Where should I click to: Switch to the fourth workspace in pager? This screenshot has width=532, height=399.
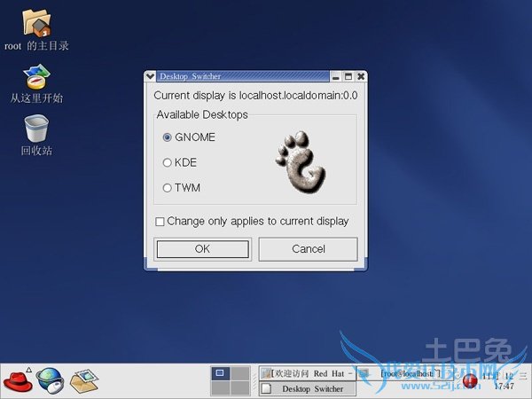240,388
